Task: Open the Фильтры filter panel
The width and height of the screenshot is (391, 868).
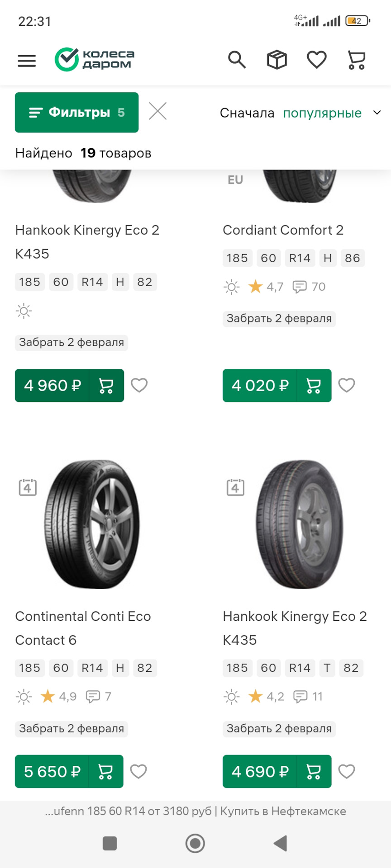Action: pos(76,113)
